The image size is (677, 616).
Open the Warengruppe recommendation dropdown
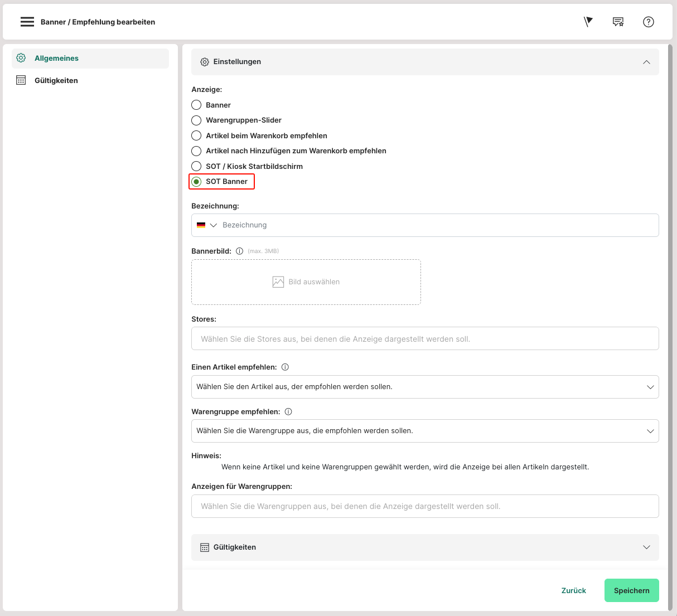click(x=425, y=431)
